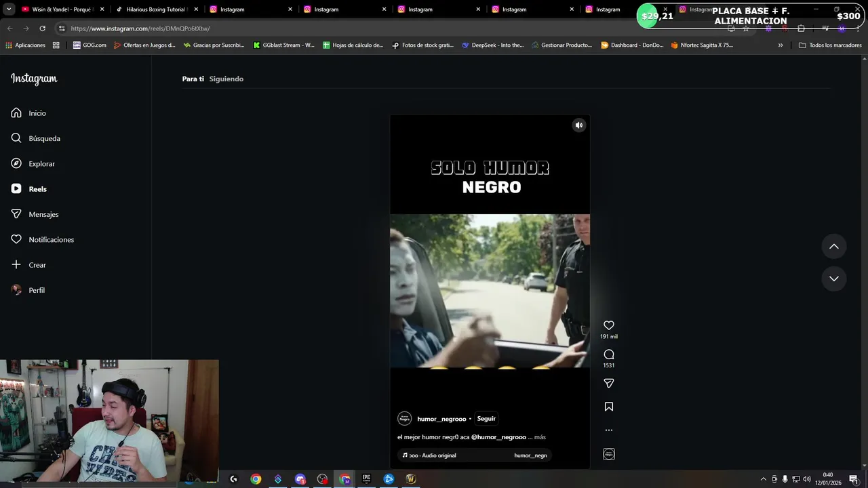Screen dimensions: 868x488
Task: Open Perfil from the sidebar
Action: tap(28, 290)
